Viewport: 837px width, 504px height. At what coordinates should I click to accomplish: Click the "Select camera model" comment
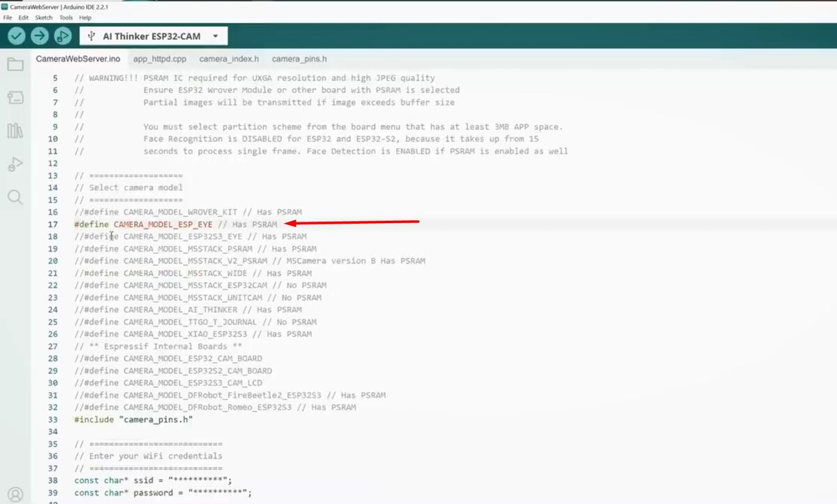click(x=128, y=188)
